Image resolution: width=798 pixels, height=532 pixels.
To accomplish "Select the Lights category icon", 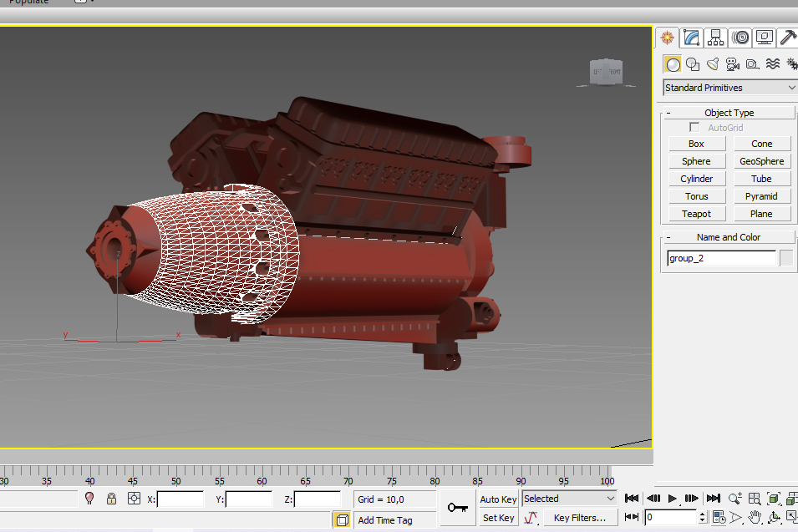I will [x=713, y=64].
